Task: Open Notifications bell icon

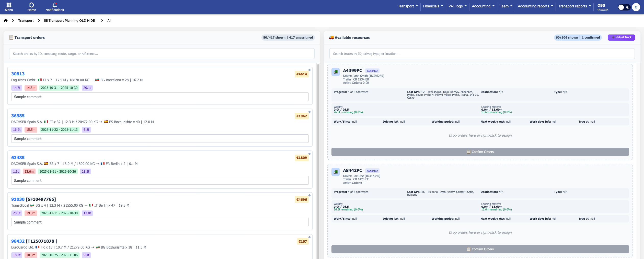Action: click(54, 5)
